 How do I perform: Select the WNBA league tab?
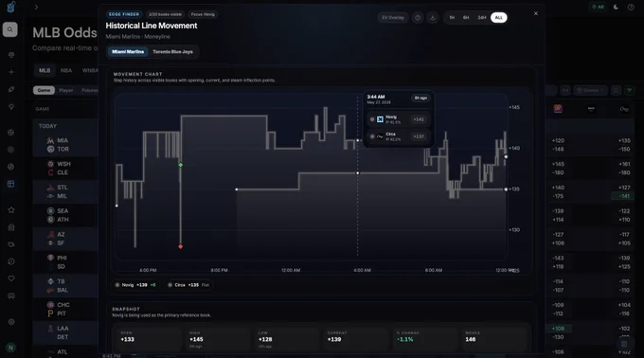(90, 71)
